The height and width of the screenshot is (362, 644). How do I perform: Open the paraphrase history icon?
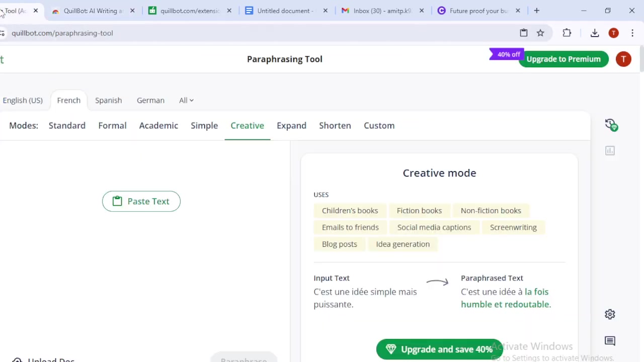point(611,125)
